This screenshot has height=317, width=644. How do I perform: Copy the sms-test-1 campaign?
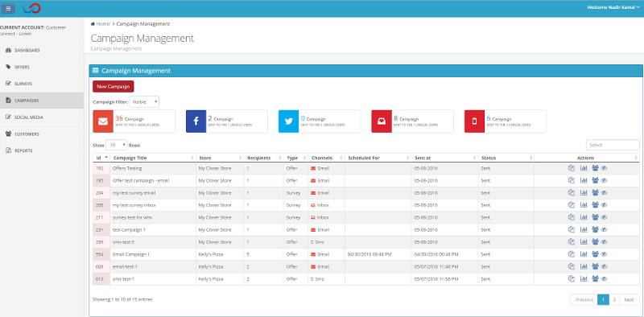[572, 279]
